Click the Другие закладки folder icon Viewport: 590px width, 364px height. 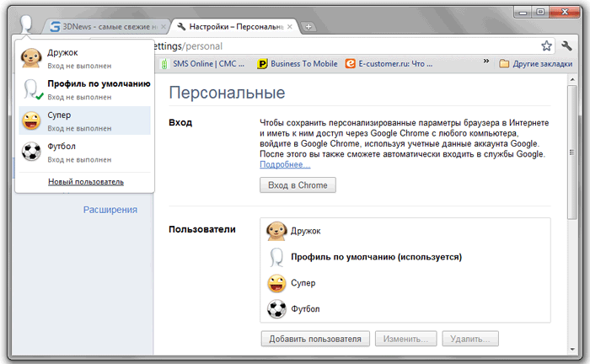(504, 63)
